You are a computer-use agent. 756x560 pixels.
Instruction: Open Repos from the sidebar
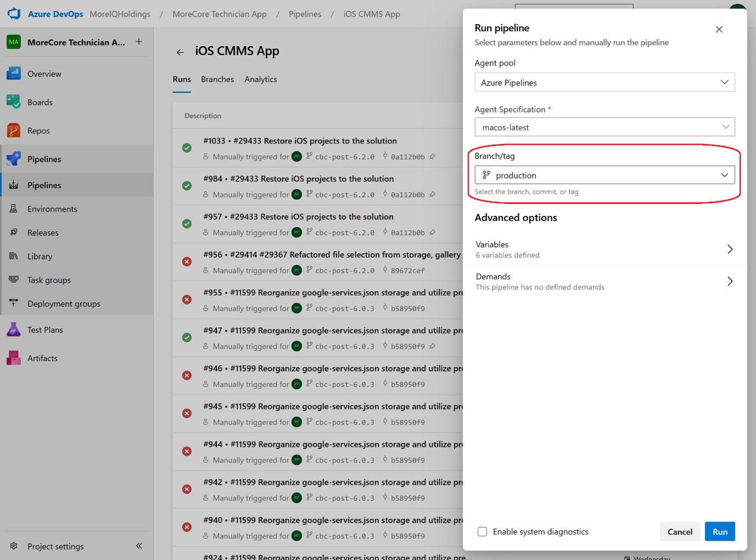(x=38, y=131)
